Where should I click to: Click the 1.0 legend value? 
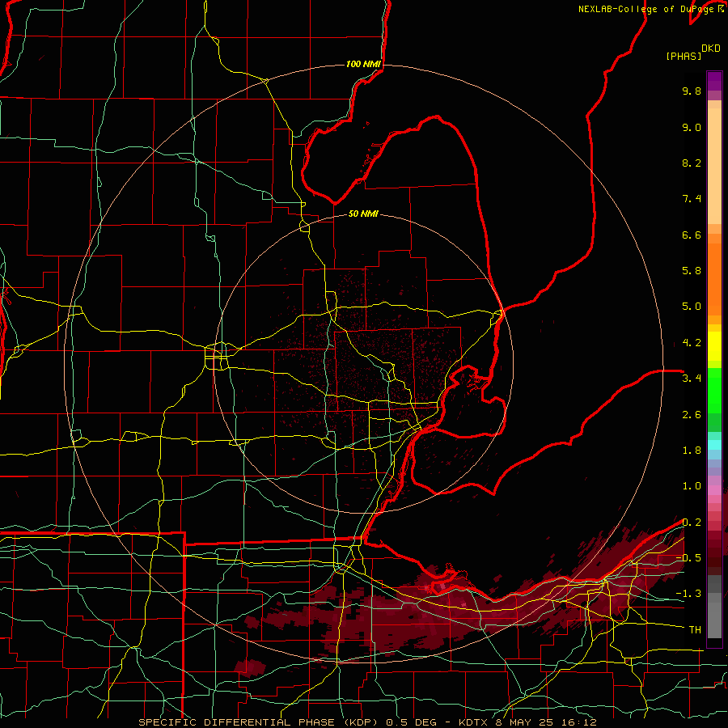692,486
